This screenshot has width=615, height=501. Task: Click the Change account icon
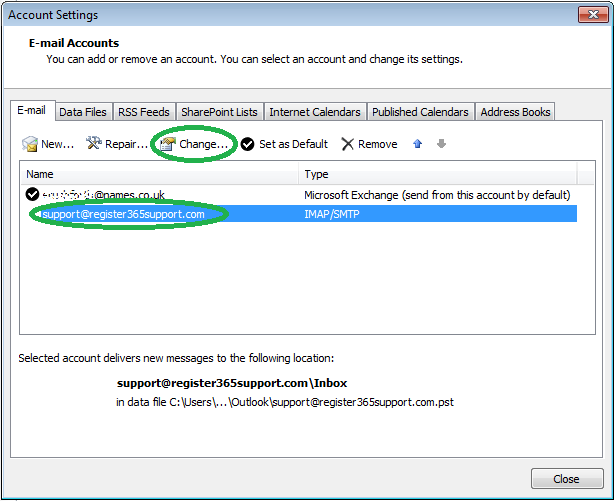pyautogui.click(x=167, y=144)
